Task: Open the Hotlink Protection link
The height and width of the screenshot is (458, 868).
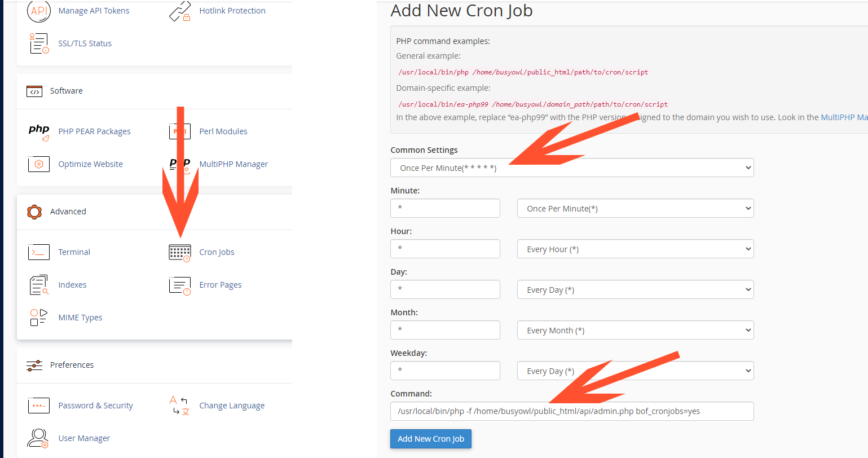Action: click(x=232, y=11)
